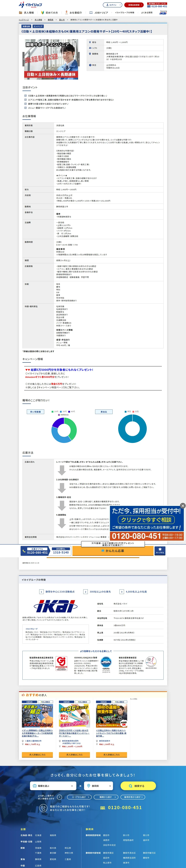Select the 男女比 chart tab
The image size is (186, 868).
point(104,412)
